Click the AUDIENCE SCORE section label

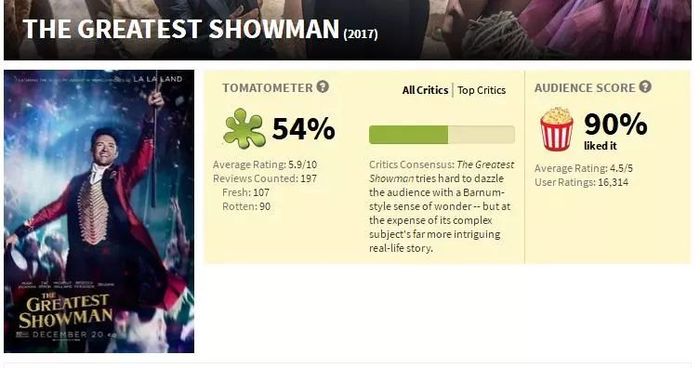(x=584, y=88)
